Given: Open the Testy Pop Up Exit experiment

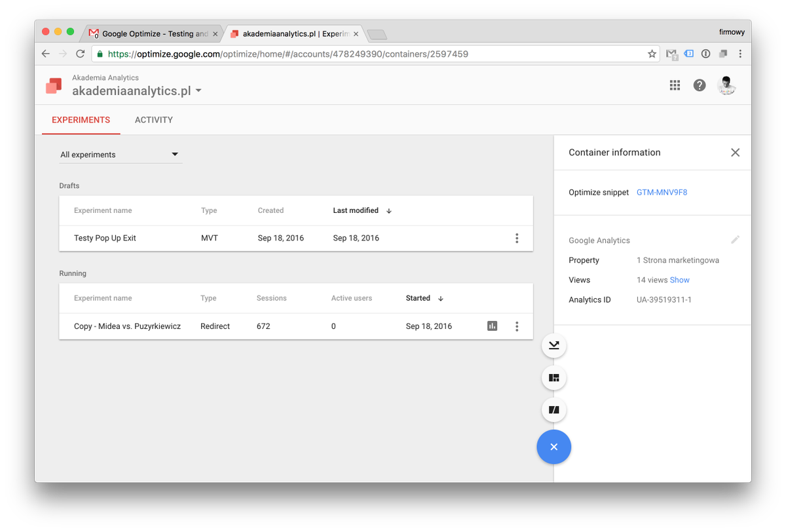Looking at the screenshot, I should [105, 238].
